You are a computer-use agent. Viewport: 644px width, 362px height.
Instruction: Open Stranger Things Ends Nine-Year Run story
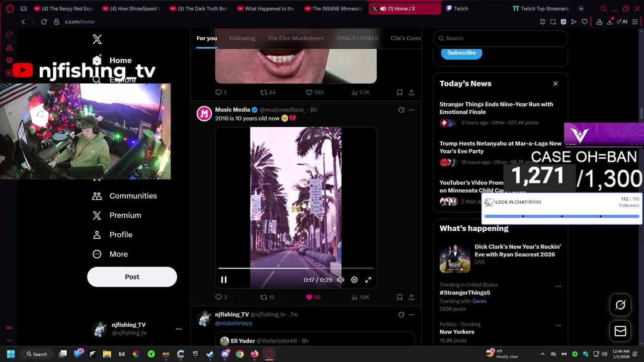pos(496,108)
